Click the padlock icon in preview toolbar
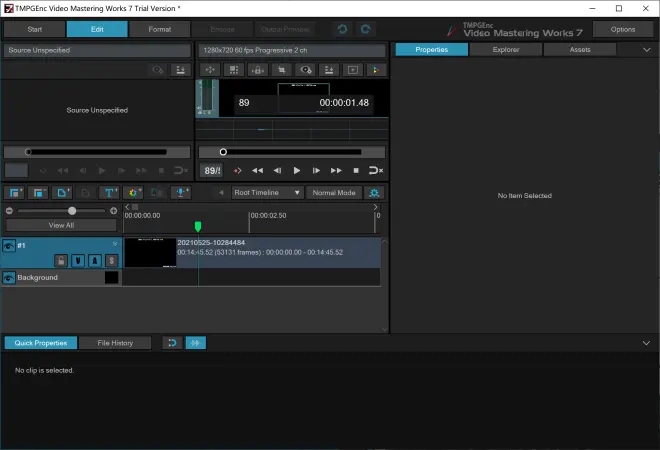 [258, 70]
